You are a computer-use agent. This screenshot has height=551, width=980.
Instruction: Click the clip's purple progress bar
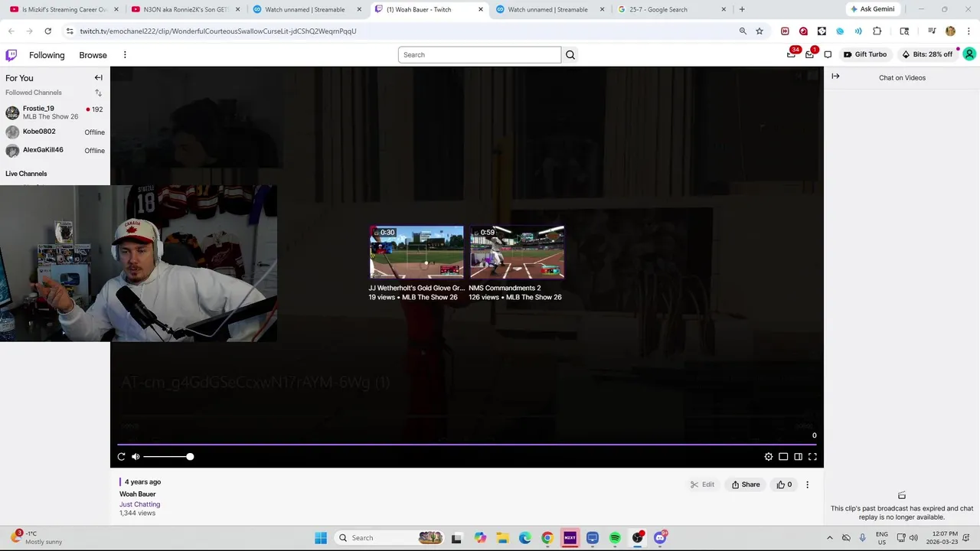(466, 444)
